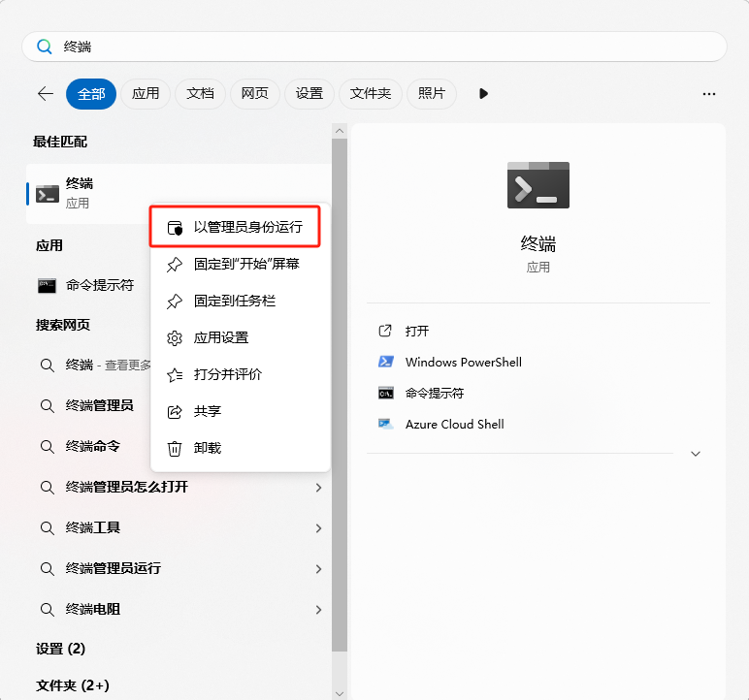Click the share icon beside 共享

[x=175, y=412]
